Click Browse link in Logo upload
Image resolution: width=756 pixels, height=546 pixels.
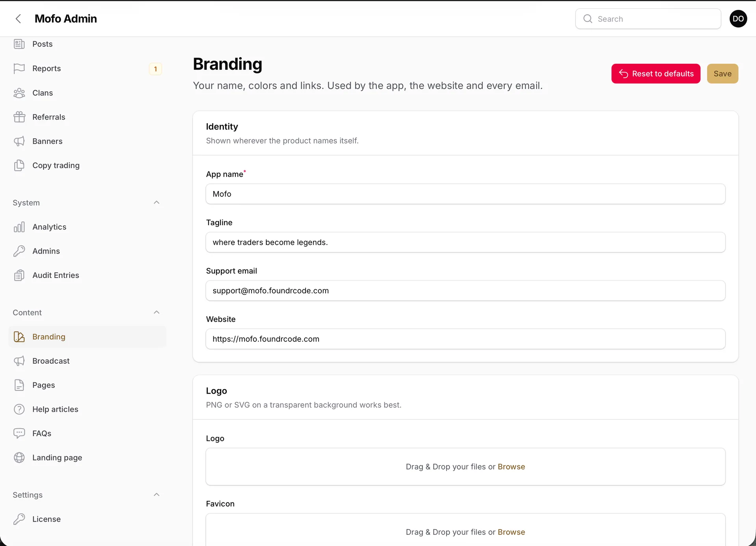[x=511, y=466]
